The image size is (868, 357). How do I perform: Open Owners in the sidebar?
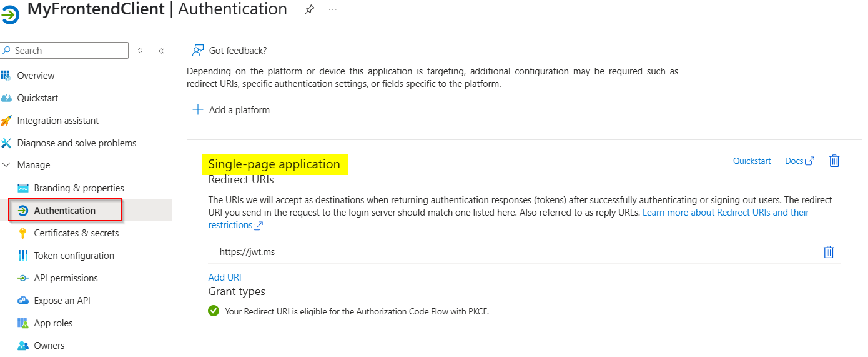pyautogui.click(x=49, y=346)
